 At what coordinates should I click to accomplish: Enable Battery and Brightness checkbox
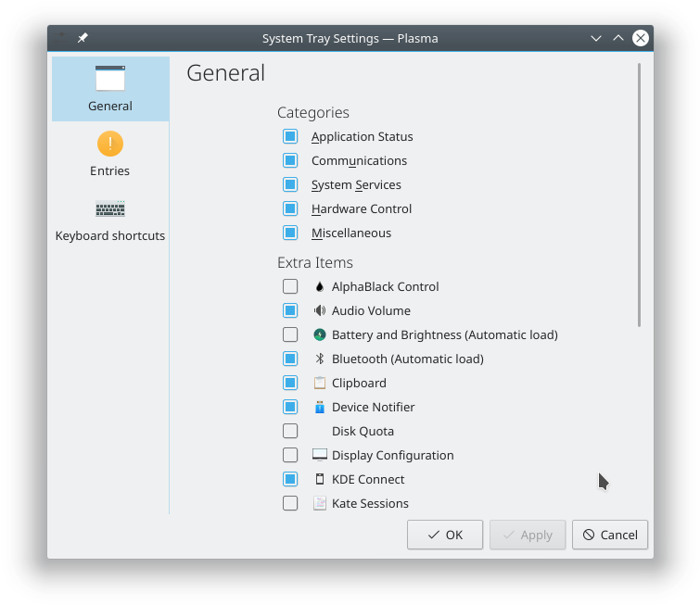pyautogui.click(x=290, y=334)
